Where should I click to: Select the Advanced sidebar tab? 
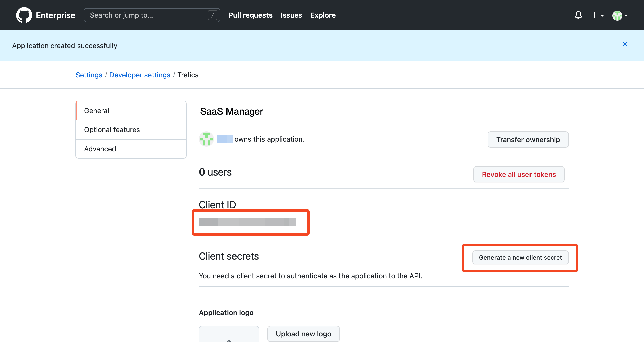[131, 149]
